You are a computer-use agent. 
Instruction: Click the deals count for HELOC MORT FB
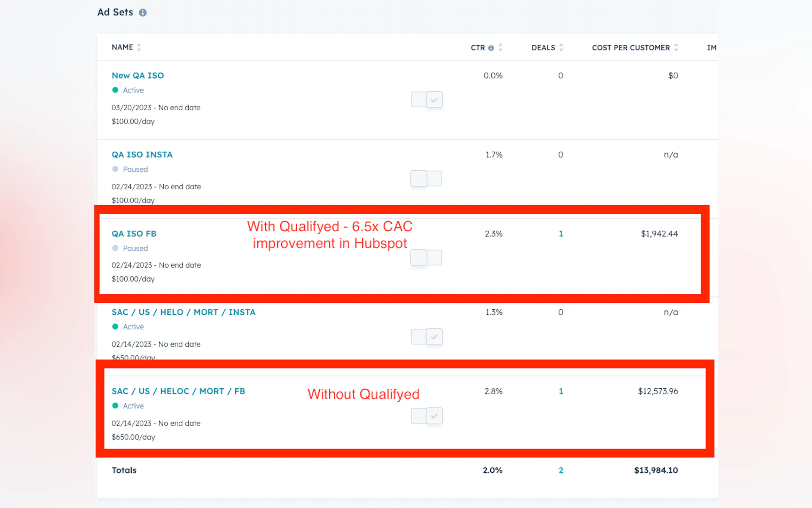(x=561, y=392)
